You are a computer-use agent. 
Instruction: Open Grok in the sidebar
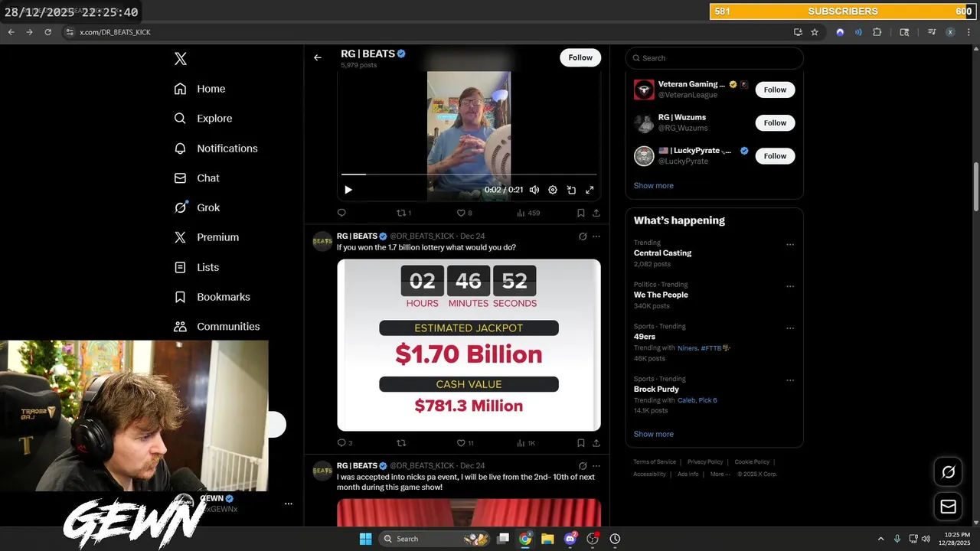click(x=197, y=207)
